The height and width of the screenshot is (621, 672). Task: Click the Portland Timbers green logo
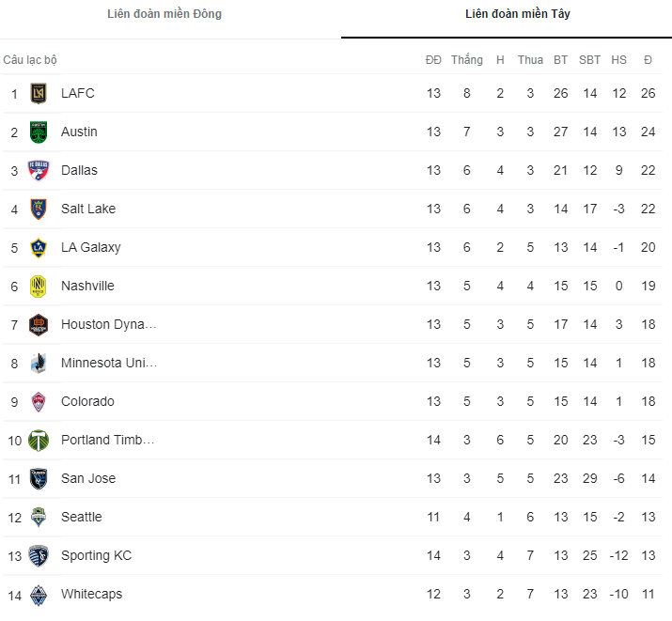(39, 441)
